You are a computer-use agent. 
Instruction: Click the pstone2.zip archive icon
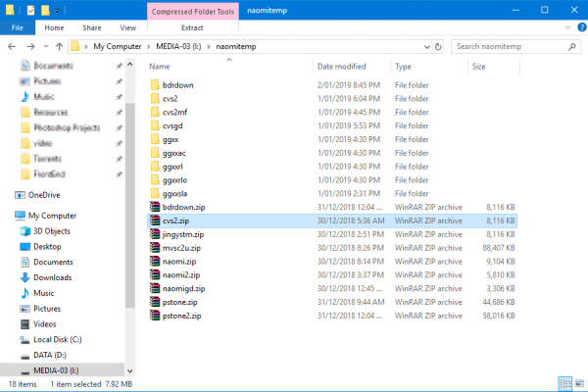[155, 316]
